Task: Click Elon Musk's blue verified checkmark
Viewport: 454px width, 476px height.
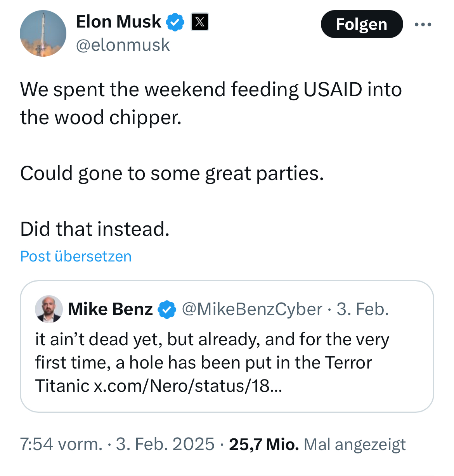Action: click(175, 22)
